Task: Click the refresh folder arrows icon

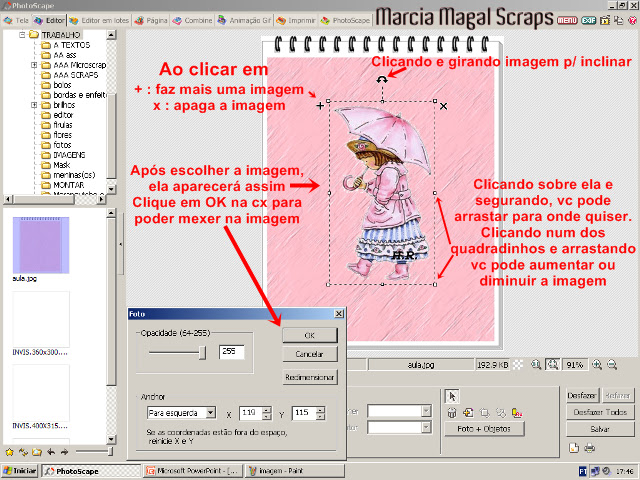Action: (23, 452)
